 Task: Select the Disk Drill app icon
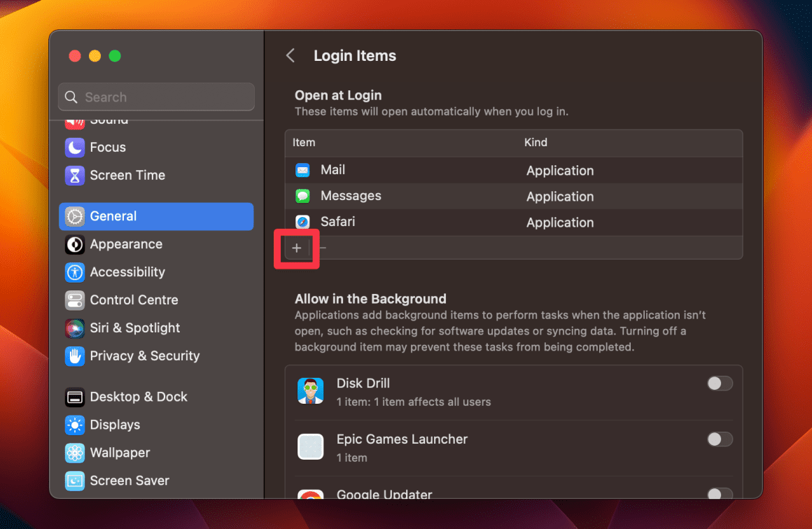tap(311, 390)
